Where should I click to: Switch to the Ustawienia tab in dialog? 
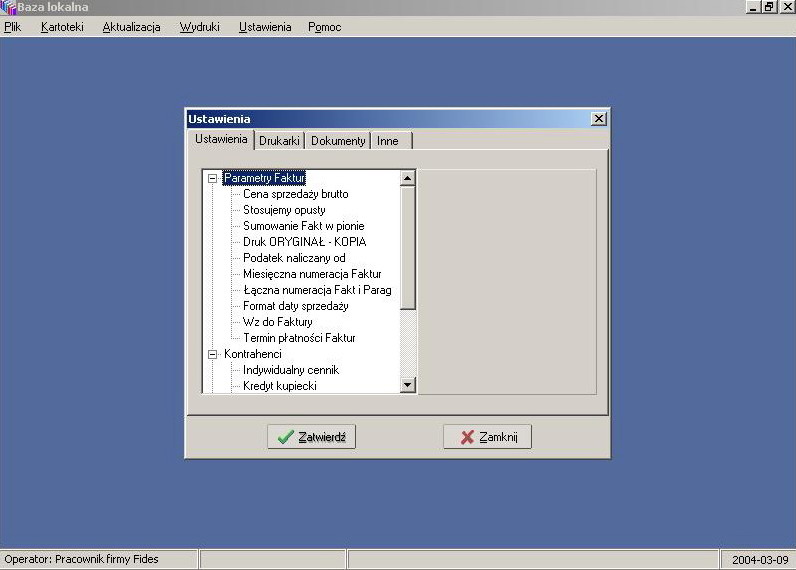(221, 139)
